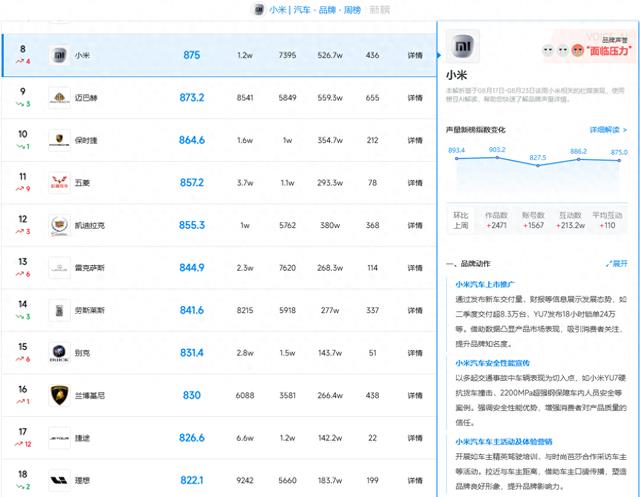Open 详情 for the 迈巴赫 row
This screenshot has height=497, width=640.
pyautogui.click(x=415, y=98)
